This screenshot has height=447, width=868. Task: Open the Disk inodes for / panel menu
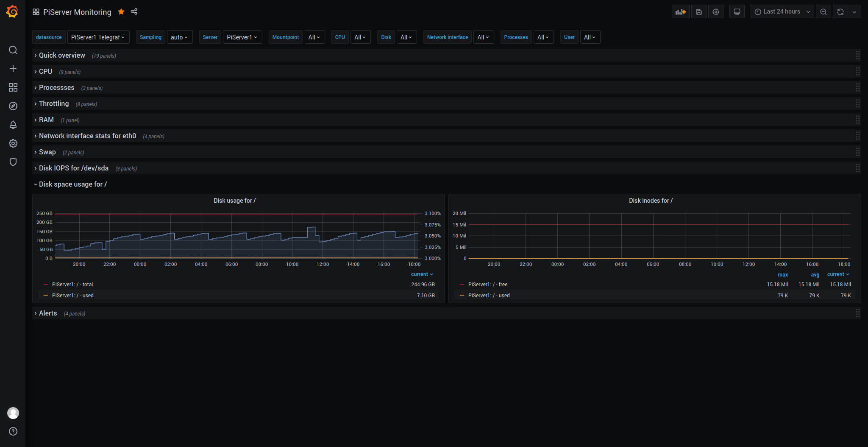click(651, 201)
